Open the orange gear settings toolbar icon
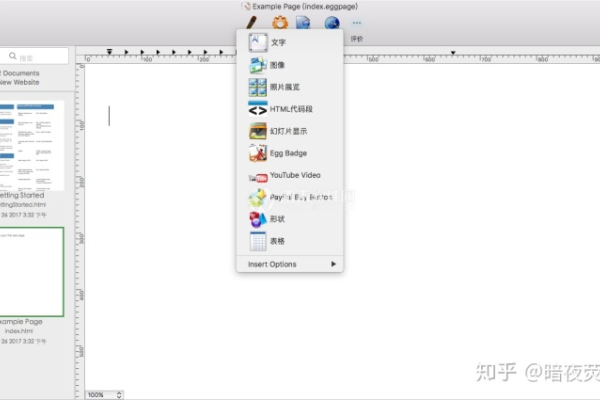Viewport: 600px width, 400px height. pyautogui.click(x=280, y=22)
